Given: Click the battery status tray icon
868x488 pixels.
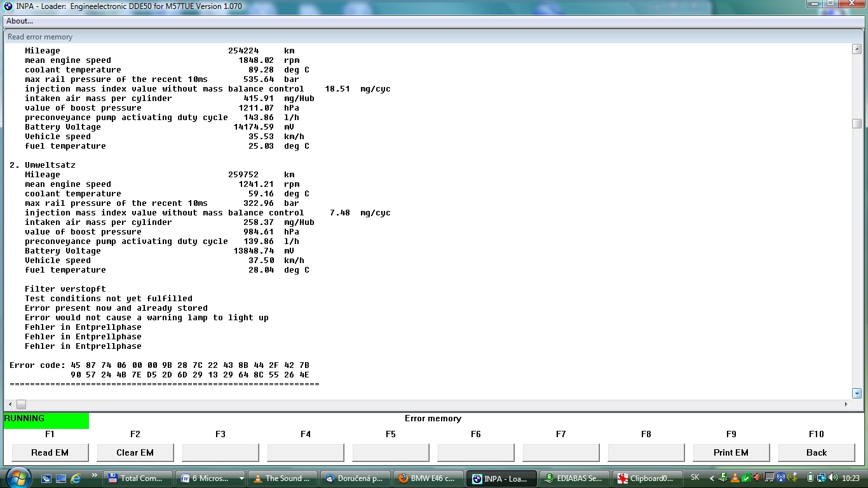Looking at the screenshot, I should 810,478.
